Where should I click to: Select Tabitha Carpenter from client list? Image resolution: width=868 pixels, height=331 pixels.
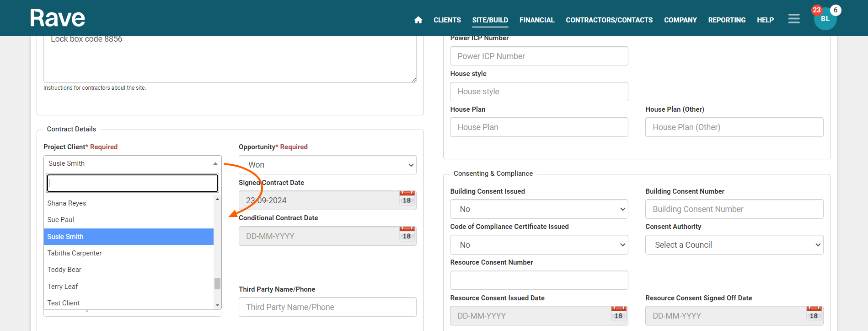coord(129,253)
